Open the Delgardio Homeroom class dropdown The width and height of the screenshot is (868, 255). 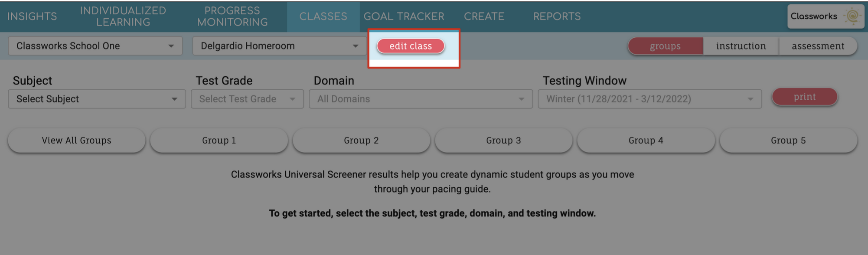[x=279, y=46]
